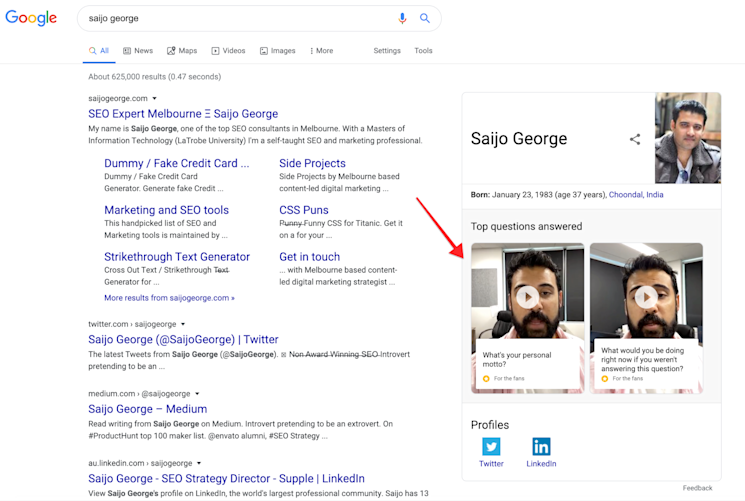Expand the dropdown arrow next to saijogeorge.com
The height and width of the screenshot is (501, 745).
pyautogui.click(x=154, y=98)
